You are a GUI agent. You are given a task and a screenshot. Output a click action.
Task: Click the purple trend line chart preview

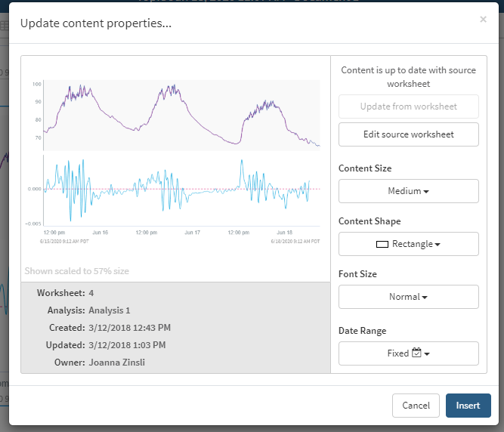[181, 113]
